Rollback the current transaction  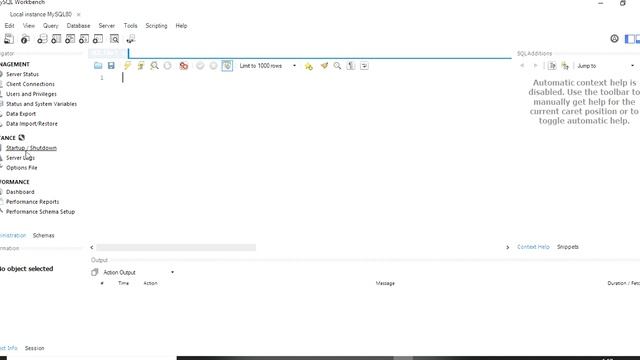213,66
